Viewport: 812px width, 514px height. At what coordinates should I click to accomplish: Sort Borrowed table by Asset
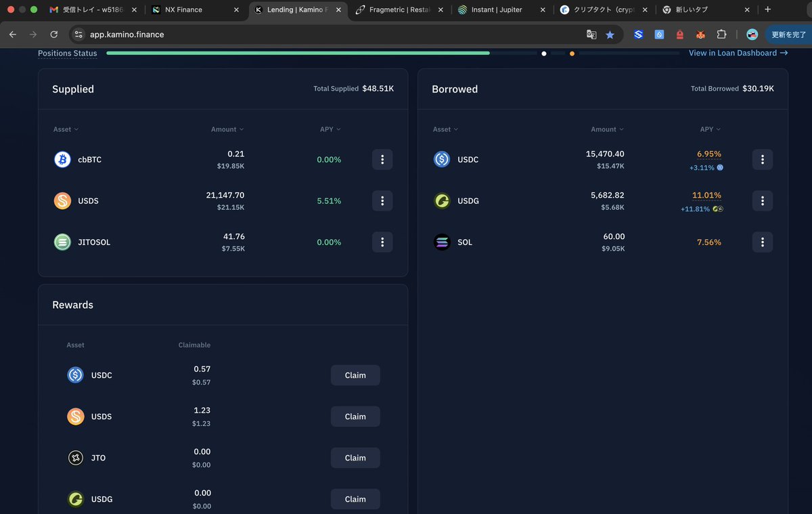tap(445, 129)
